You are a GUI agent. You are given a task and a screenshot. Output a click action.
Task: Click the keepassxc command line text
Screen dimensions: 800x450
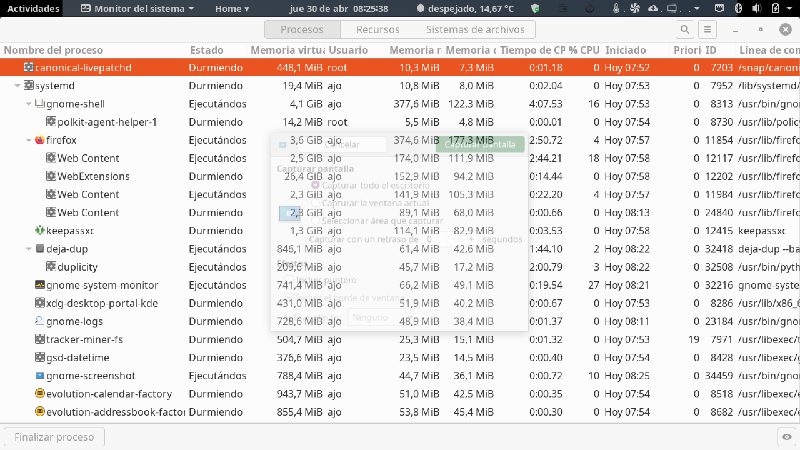click(x=762, y=231)
